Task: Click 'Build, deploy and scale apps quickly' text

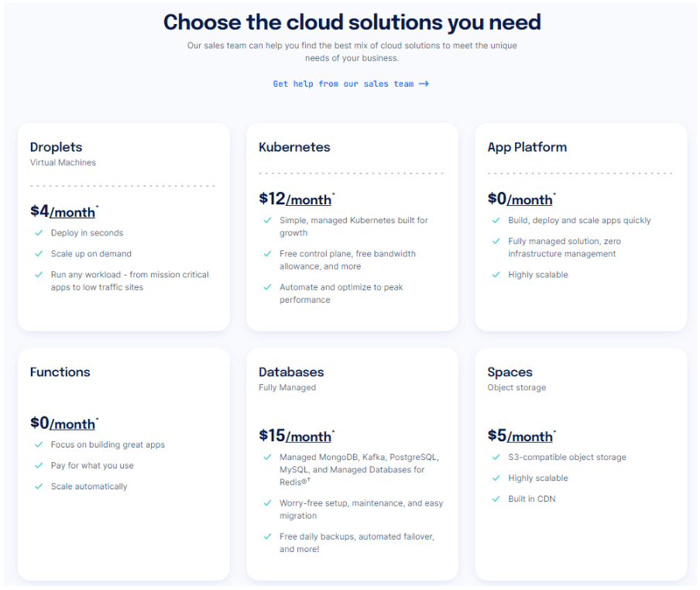Action: (x=579, y=221)
